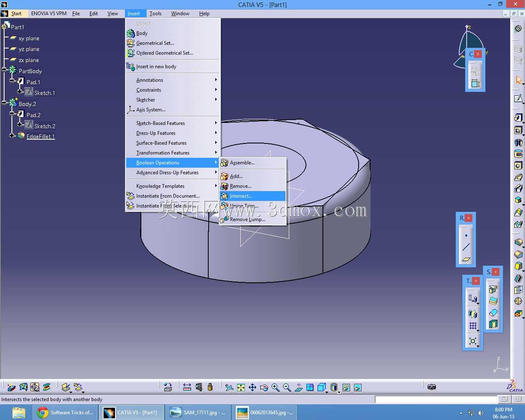The image size is (525, 420).
Task: Click the Measure Inertia weight icon
Action: 210,387
